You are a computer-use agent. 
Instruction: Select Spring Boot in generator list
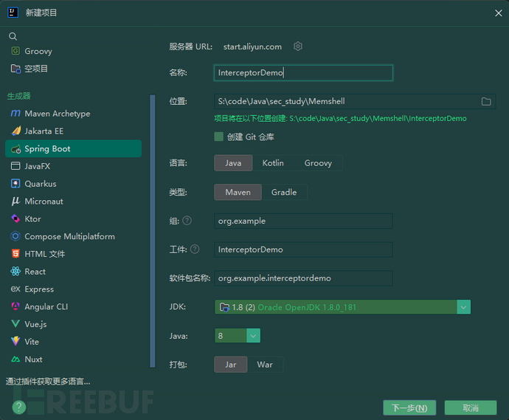click(47, 149)
